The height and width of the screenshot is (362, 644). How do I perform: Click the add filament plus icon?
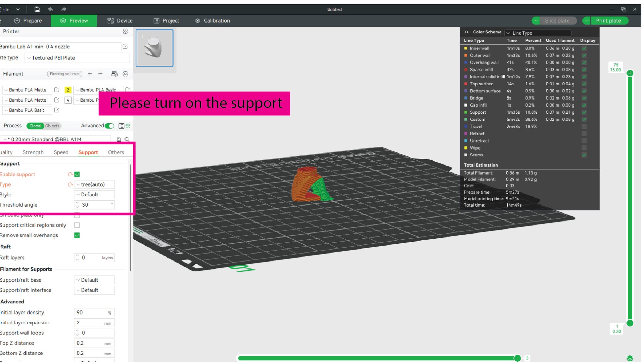[x=90, y=74]
